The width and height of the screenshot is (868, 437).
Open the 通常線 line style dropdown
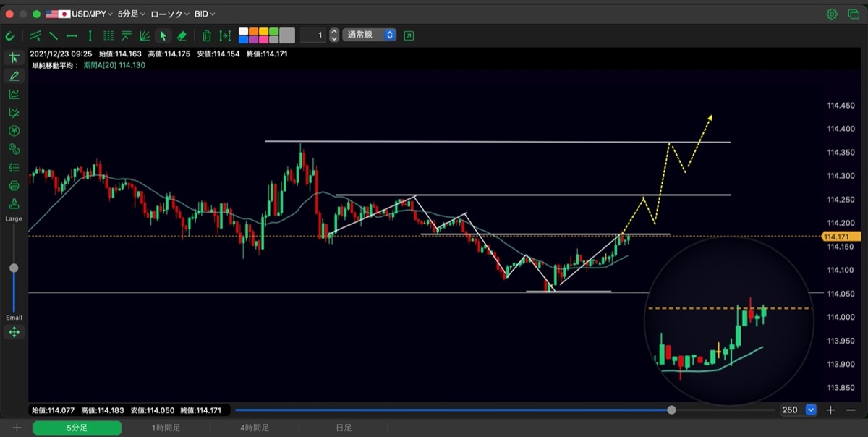click(x=369, y=35)
